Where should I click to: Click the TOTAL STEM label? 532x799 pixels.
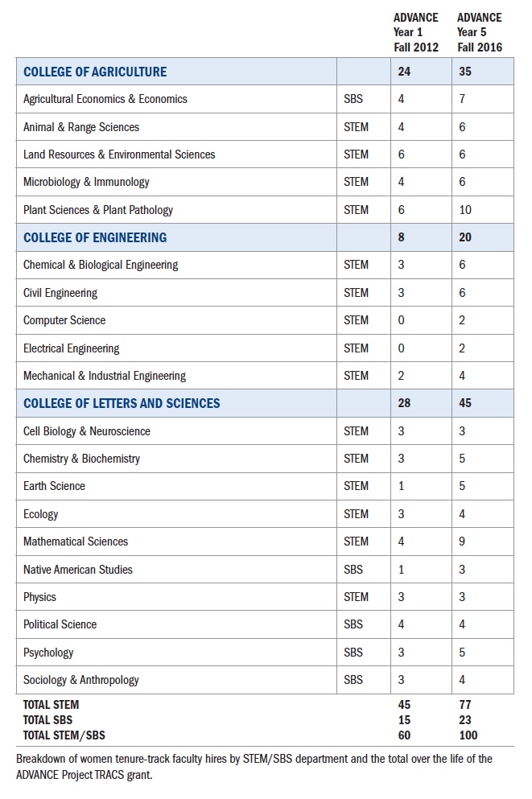pyautogui.click(x=52, y=705)
